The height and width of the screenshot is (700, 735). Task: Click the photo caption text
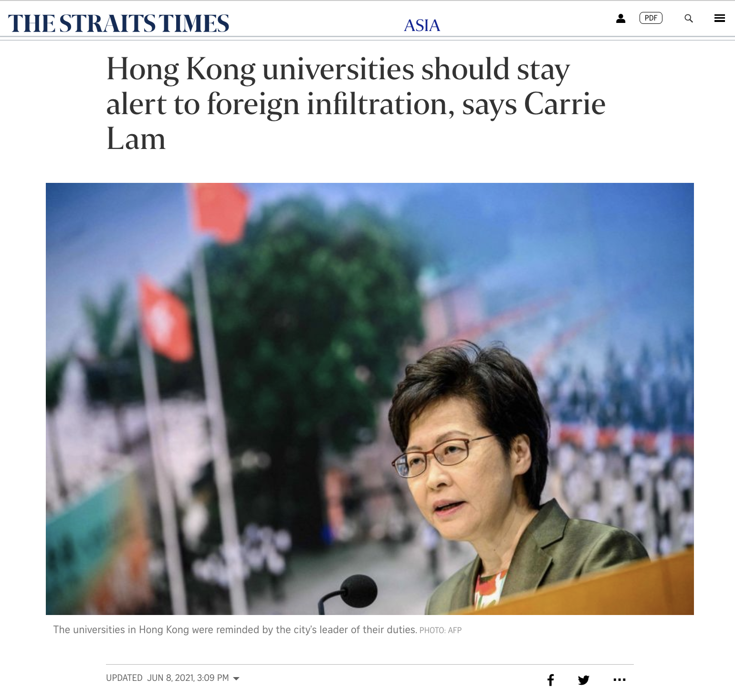pos(235,630)
